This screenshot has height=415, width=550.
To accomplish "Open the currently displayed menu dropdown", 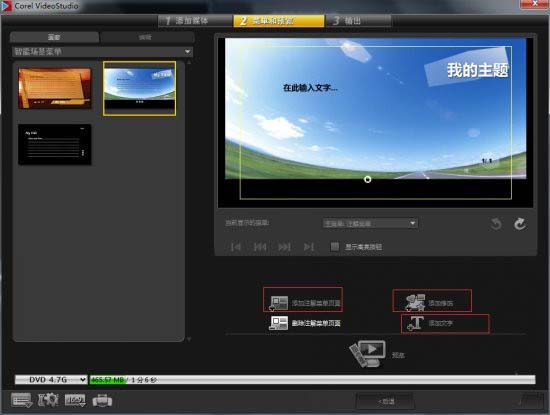I will (x=370, y=223).
